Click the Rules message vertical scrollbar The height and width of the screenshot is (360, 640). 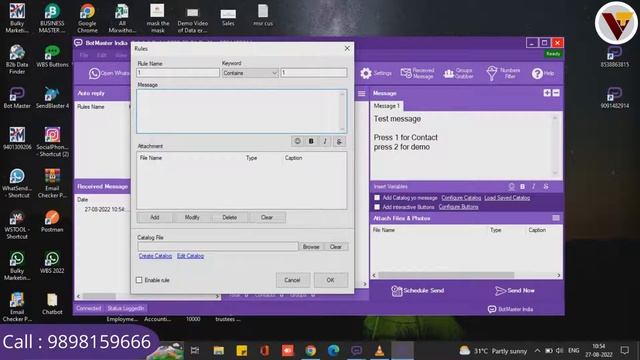point(342,111)
